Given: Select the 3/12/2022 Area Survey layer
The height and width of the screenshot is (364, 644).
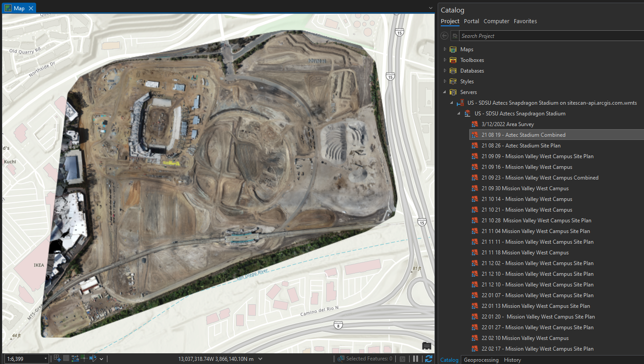Looking at the screenshot, I should pos(509,124).
